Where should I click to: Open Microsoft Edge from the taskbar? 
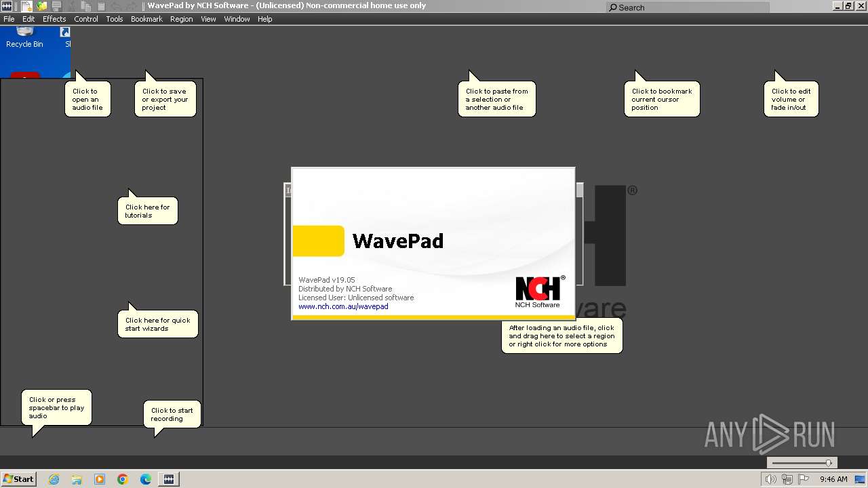click(x=146, y=479)
